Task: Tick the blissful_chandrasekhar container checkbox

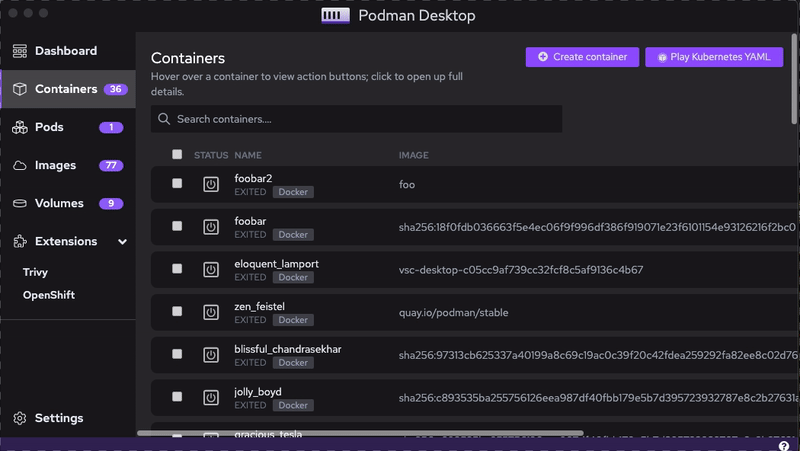Action: point(177,354)
